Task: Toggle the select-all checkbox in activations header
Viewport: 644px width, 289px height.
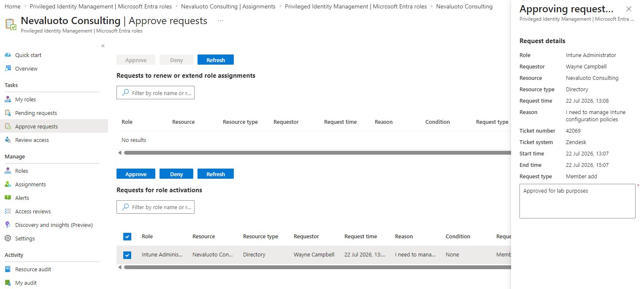Action: coord(127,237)
